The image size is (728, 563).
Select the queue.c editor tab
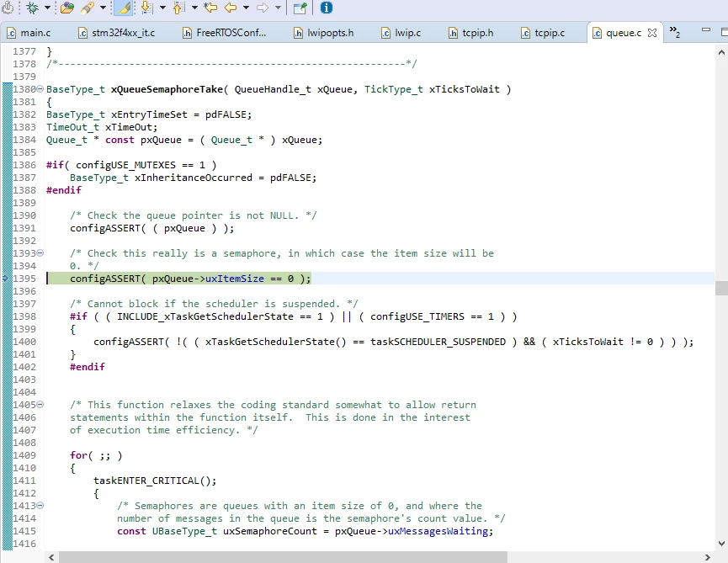click(623, 33)
